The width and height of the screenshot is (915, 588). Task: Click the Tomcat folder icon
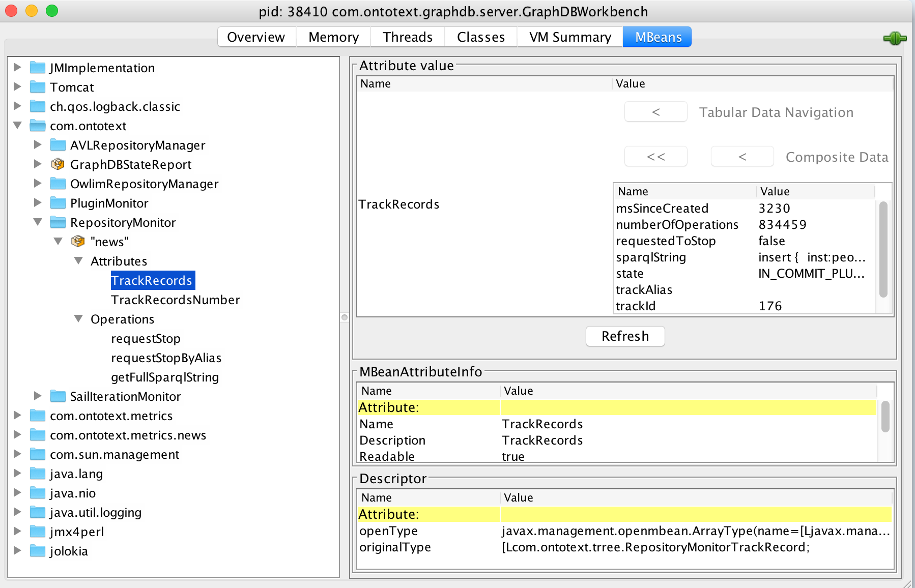pyautogui.click(x=38, y=86)
